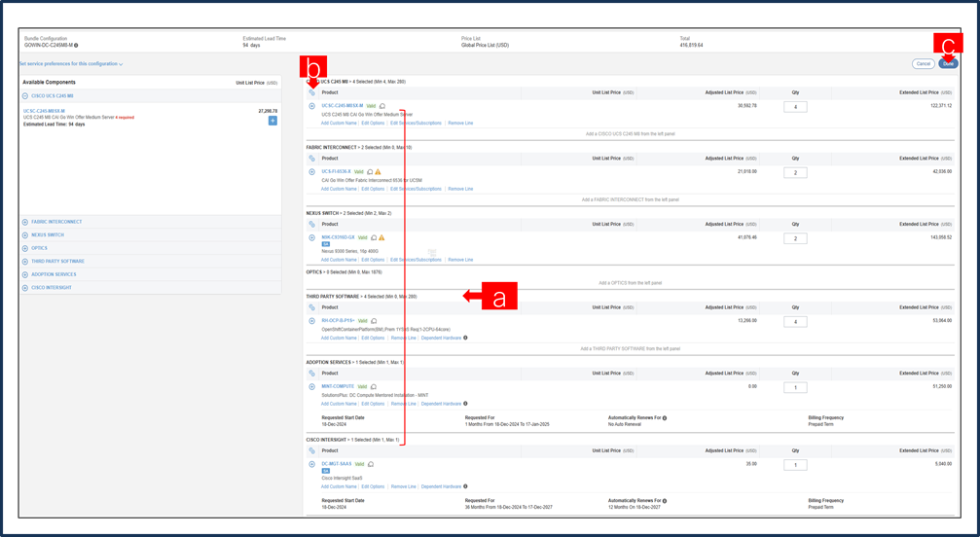Image resolution: width=980 pixels, height=537 pixels.
Task: Click the info icon beside DC-MGT-SAAS Dependent Hardware
Action: pos(465,486)
